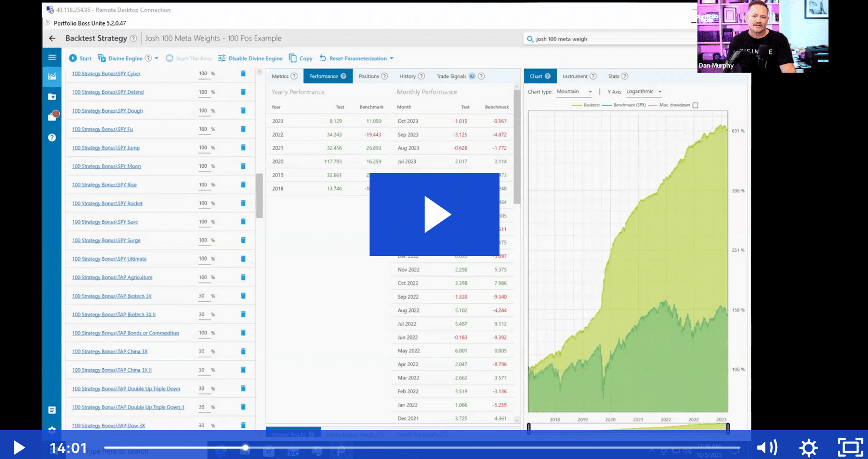Open the notifications sidebar icon with badge
The width and height of the screenshot is (868, 459).
(52, 116)
